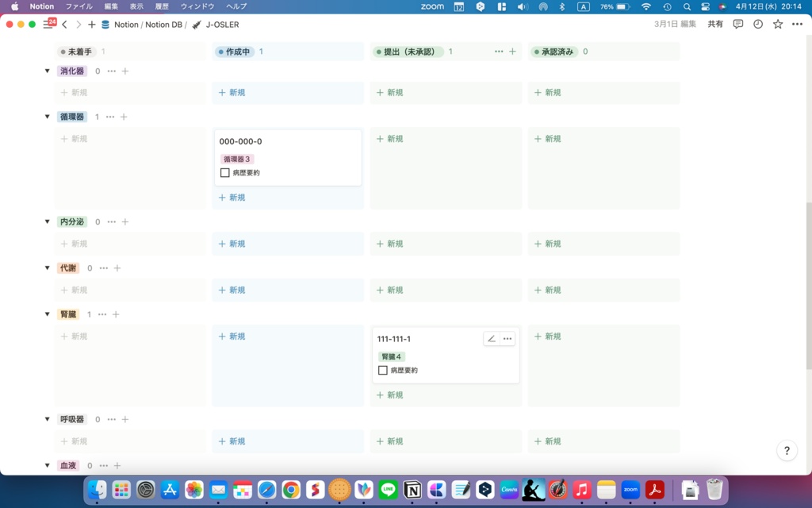Collapse the 呼吸器 group

coord(47,419)
